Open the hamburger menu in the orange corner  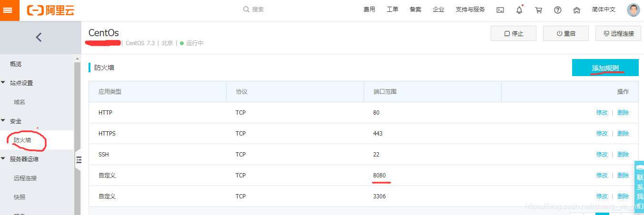tap(10, 10)
